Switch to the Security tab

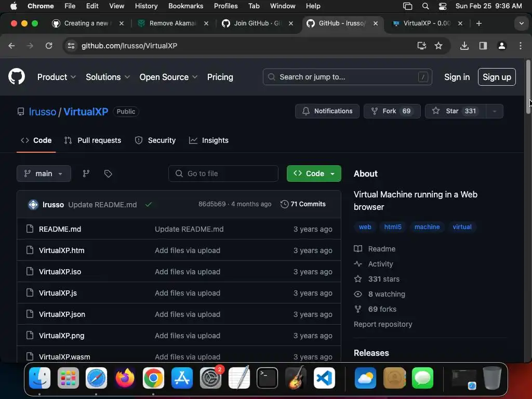tap(155, 140)
